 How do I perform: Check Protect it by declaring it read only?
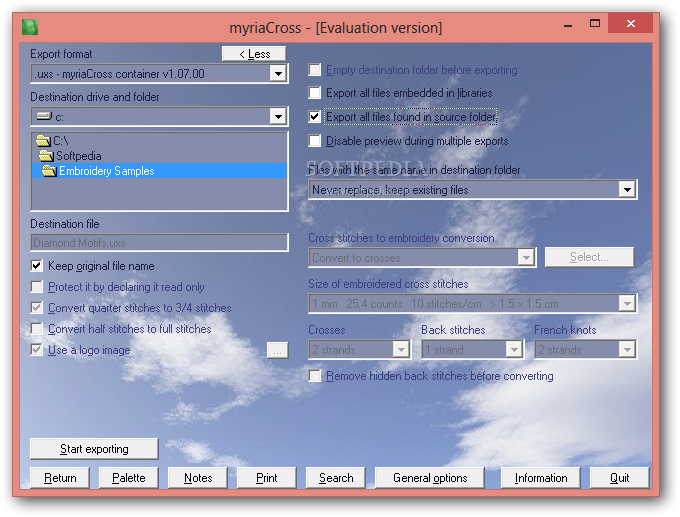[x=37, y=287]
